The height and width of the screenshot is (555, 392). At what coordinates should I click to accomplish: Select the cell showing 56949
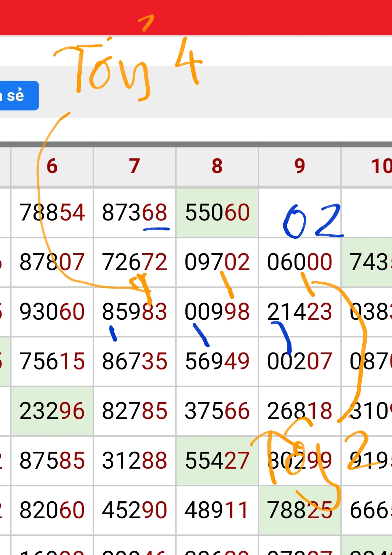point(217,361)
